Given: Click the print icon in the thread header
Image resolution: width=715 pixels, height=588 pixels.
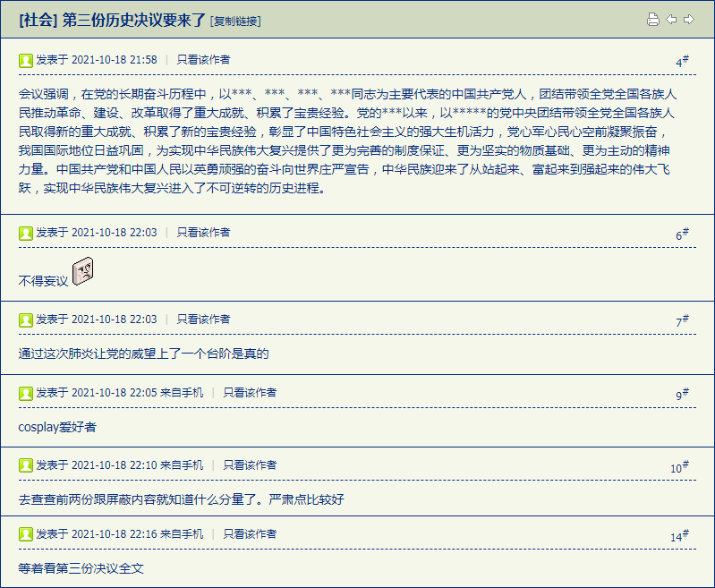Looking at the screenshot, I should [653, 20].
